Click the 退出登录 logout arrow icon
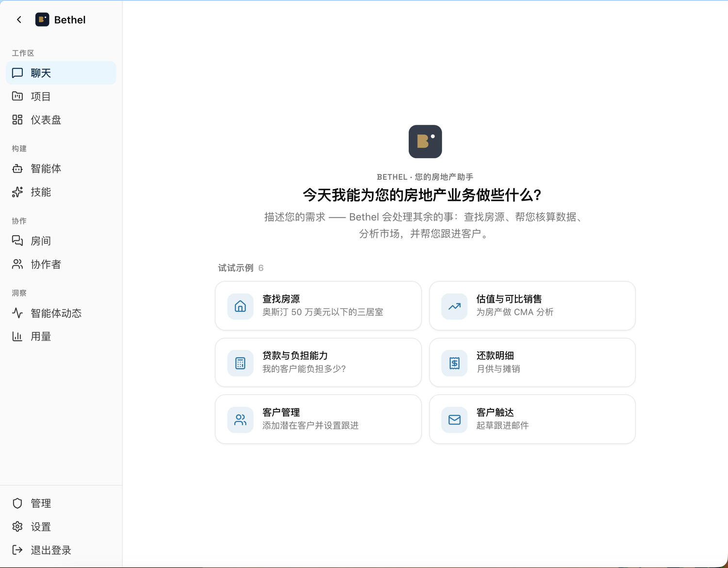This screenshot has width=728, height=568. [17, 550]
